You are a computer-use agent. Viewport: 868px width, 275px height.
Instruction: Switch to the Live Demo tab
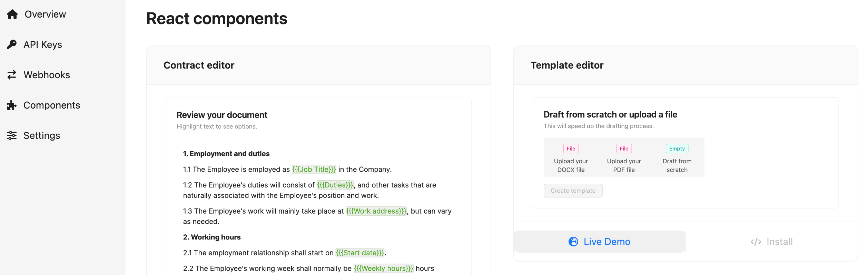[x=600, y=242]
